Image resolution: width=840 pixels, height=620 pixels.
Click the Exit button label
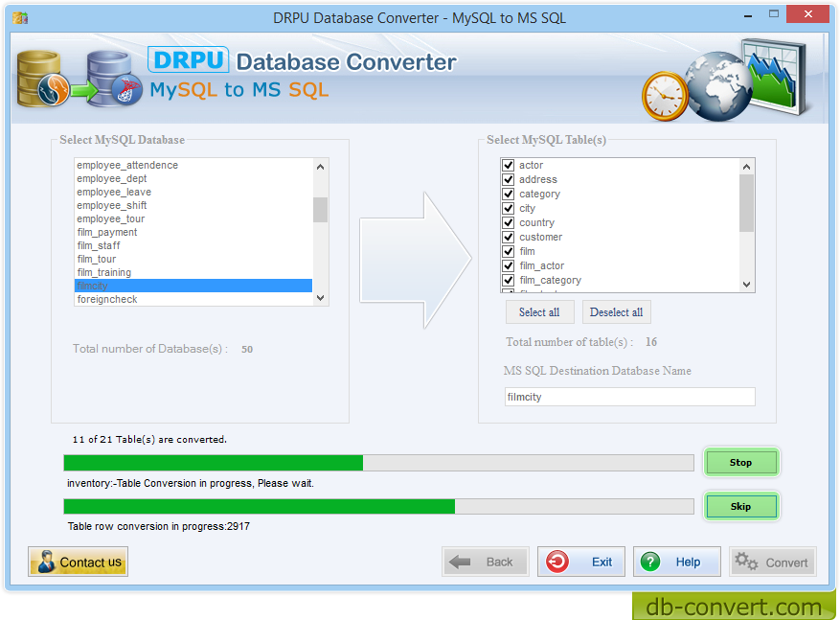click(602, 562)
